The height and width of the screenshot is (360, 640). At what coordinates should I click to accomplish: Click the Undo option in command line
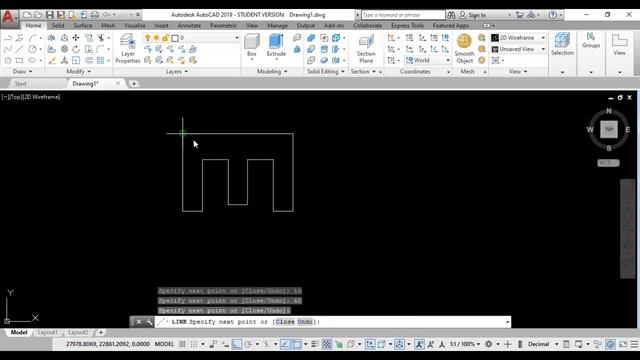304,322
